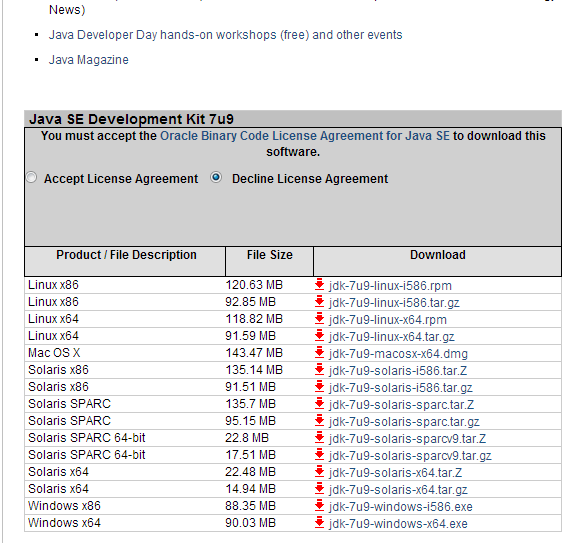Download jdk-7u9-linux-x64.tar.gz file link
This screenshot has height=543, width=580.
click(391, 337)
